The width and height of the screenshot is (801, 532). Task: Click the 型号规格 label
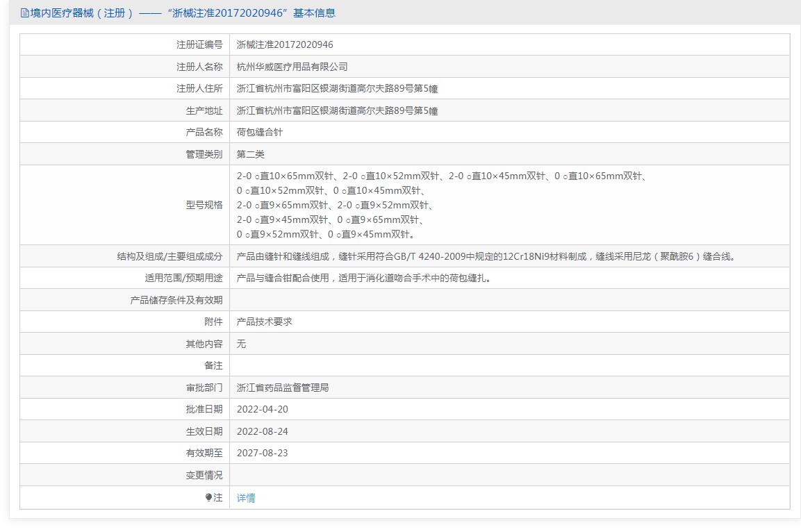(x=204, y=206)
